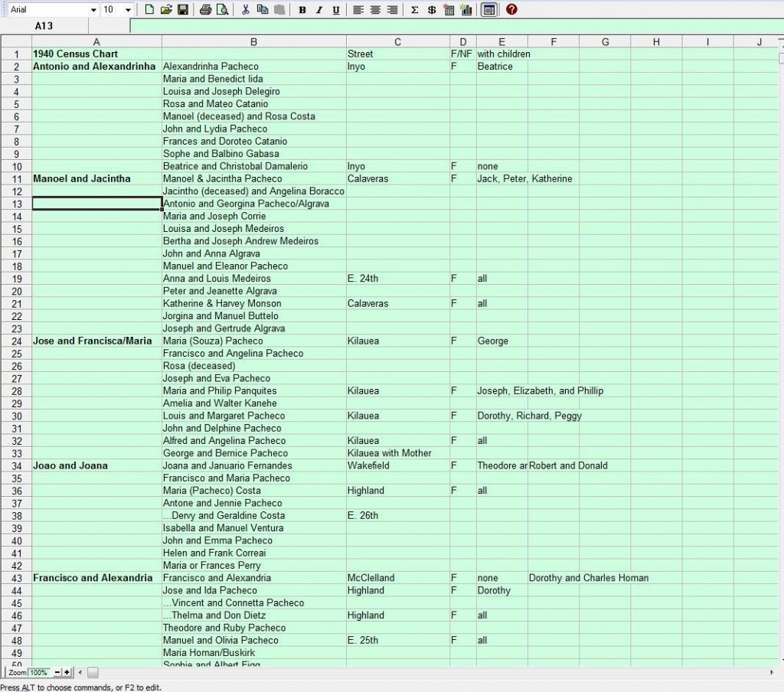
Task: Click the horizontal scrollbar right arrow
Action: [x=772, y=673]
